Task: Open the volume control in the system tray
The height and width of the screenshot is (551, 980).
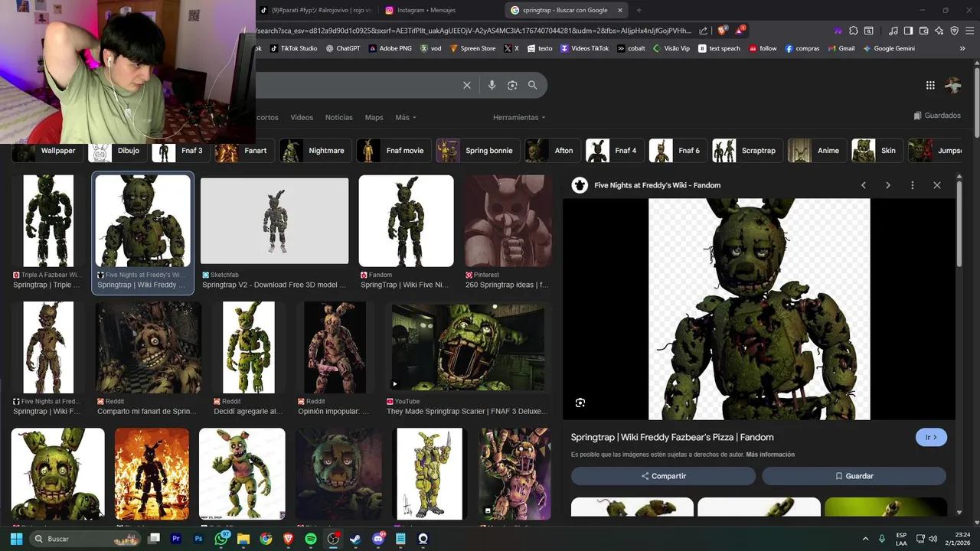Action: pos(933,539)
